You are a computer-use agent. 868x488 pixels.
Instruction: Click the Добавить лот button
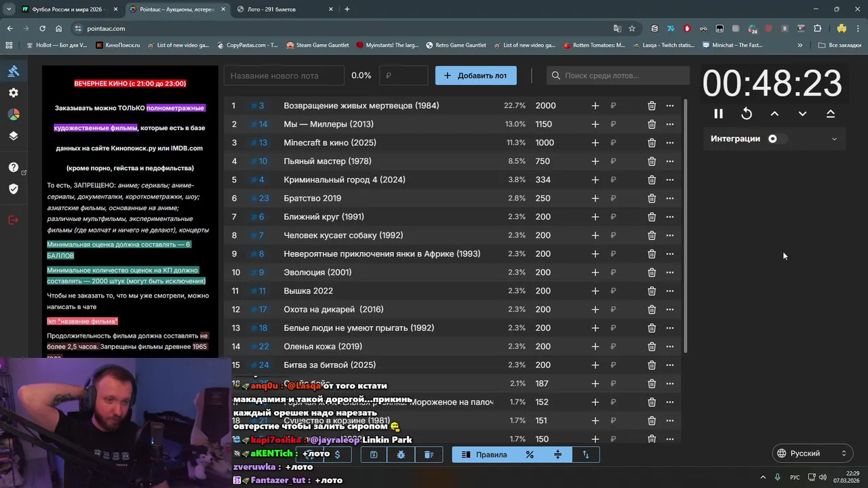[475, 75]
